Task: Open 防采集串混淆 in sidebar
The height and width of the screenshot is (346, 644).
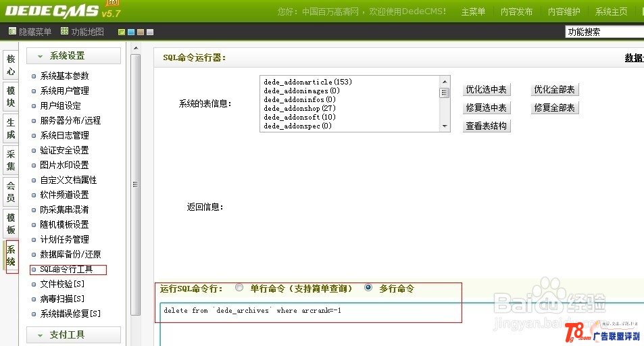Action: pyautogui.click(x=64, y=209)
